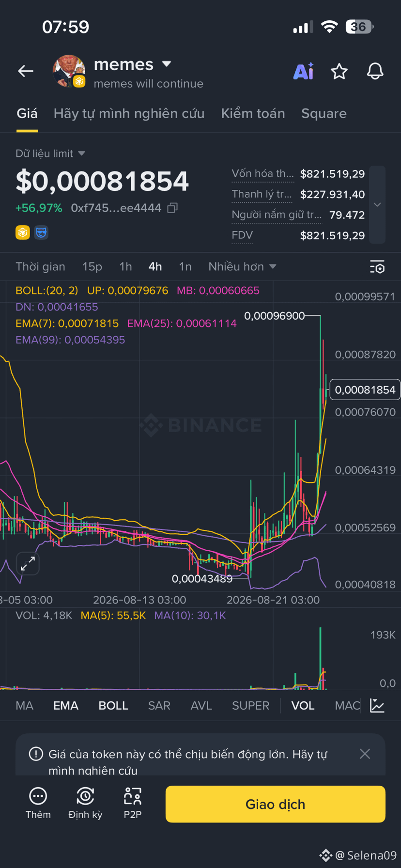Expand the market stats panel chevron
Image resolution: width=401 pixels, height=868 pixels.
(377, 205)
